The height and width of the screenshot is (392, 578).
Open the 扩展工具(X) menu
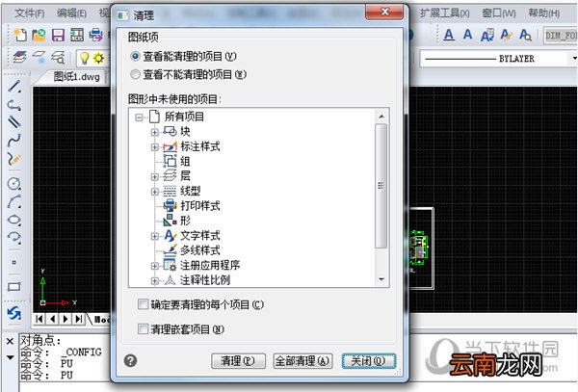click(x=445, y=13)
